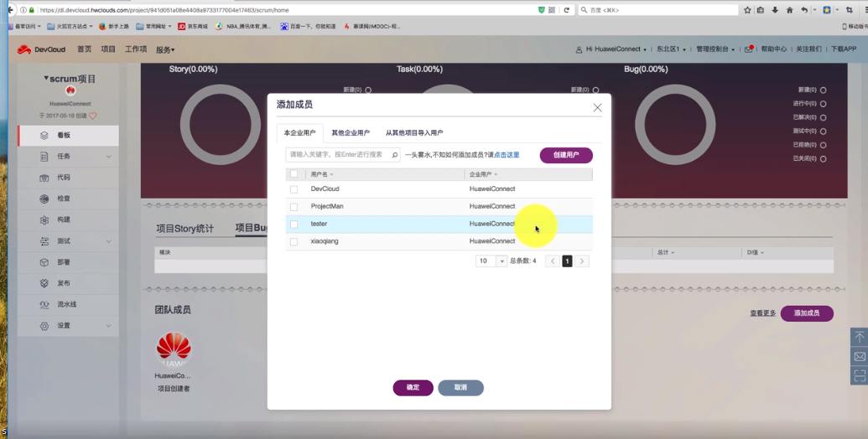Open the 东北区1 region dropdown
This screenshot has width=868, height=439.
672,49
